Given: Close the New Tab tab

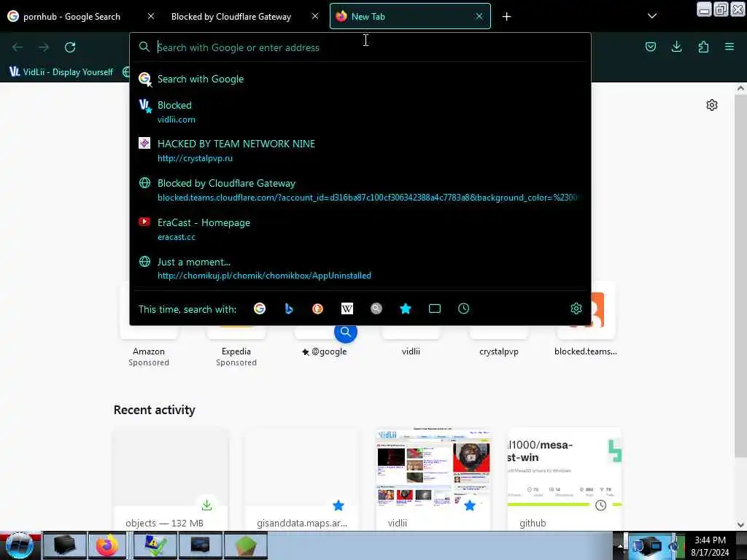Looking at the screenshot, I should [x=479, y=16].
